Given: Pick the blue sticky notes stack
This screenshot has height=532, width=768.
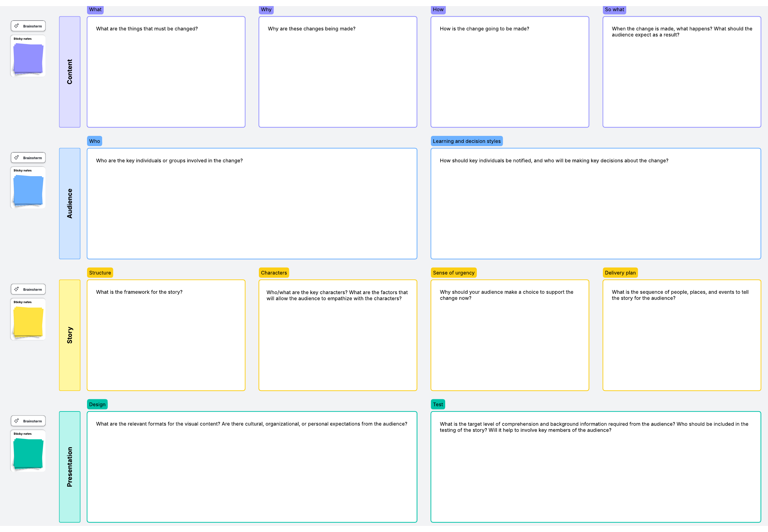Looking at the screenshot, I should pos(28,190).
